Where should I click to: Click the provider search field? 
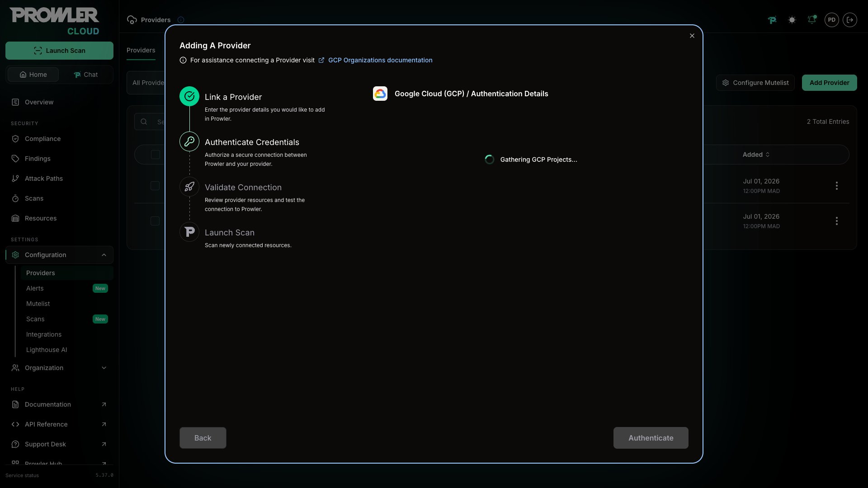click(x=150, y=122)
